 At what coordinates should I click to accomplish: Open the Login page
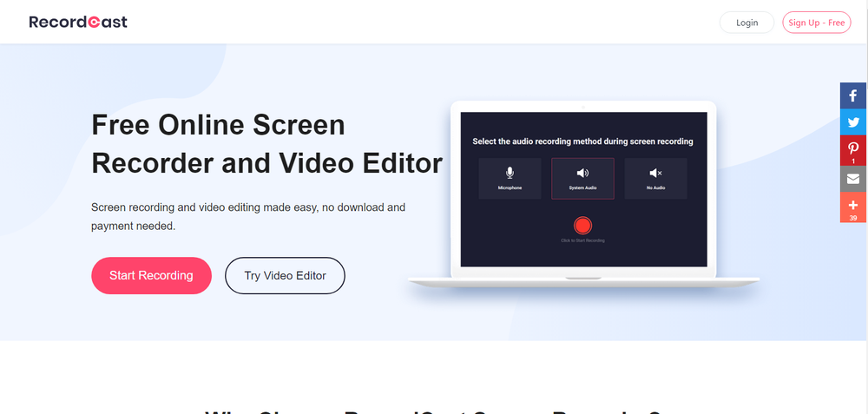point(746,23)
